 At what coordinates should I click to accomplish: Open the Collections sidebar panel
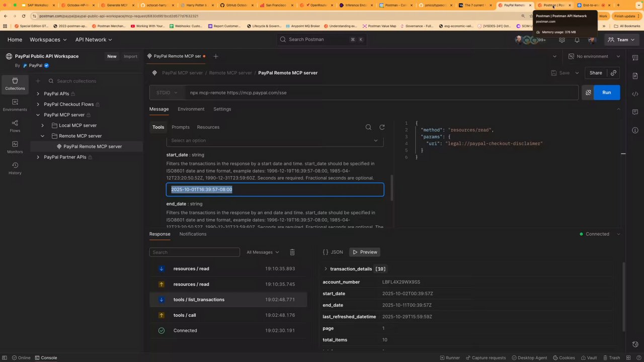coord(15,84)
